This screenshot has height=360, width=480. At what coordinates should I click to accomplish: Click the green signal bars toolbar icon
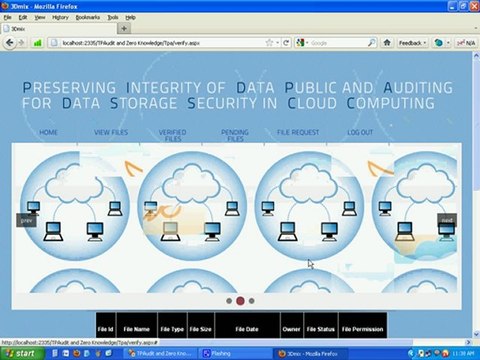pos(38,43)
